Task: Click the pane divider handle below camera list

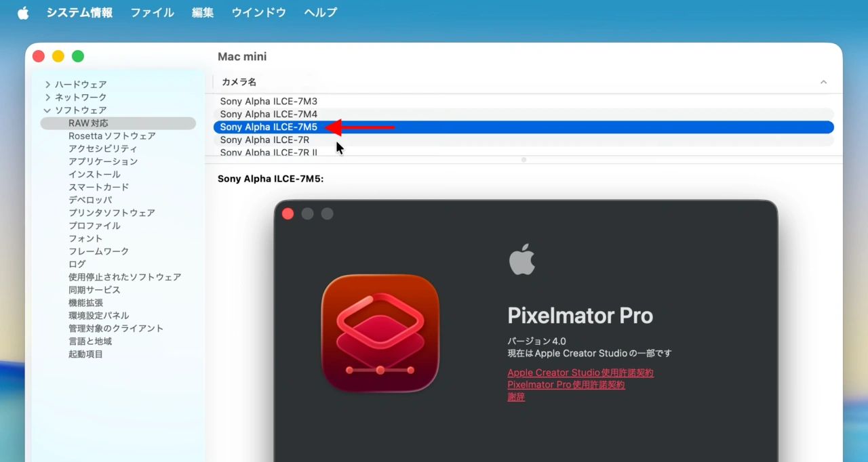Action: pyautogui.click(x=523, y=160)
